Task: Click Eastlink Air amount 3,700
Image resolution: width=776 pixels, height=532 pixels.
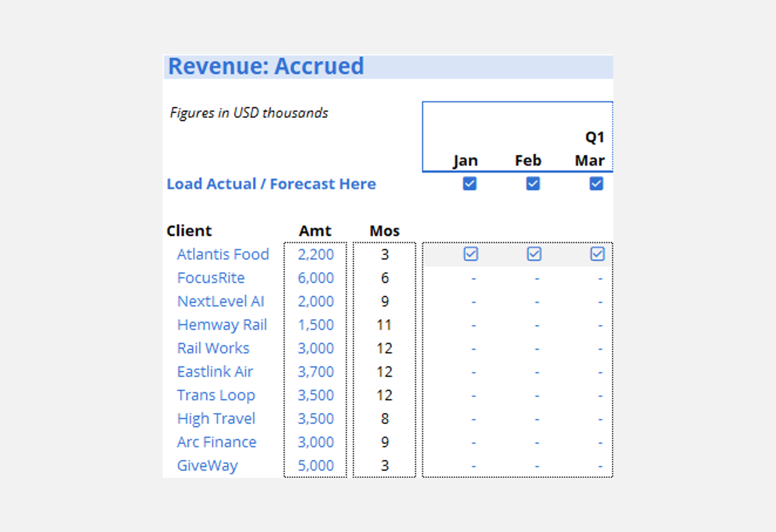Action: (x=316, y=372)
